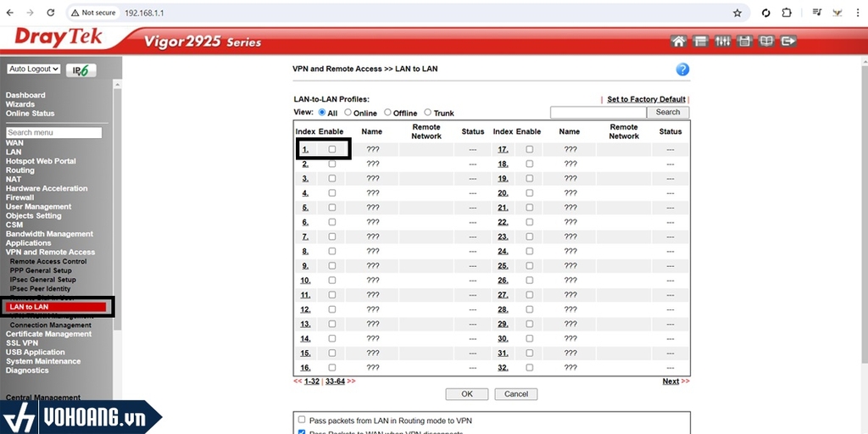Select Connection Management in the sidebar

[x=51, y=325]
